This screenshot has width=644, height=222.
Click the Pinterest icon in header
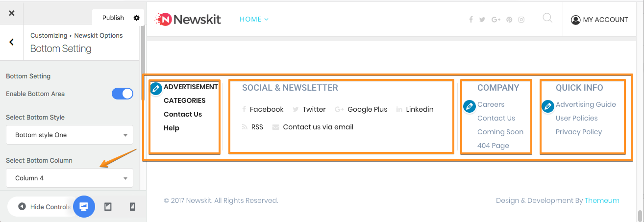(509, 20)
